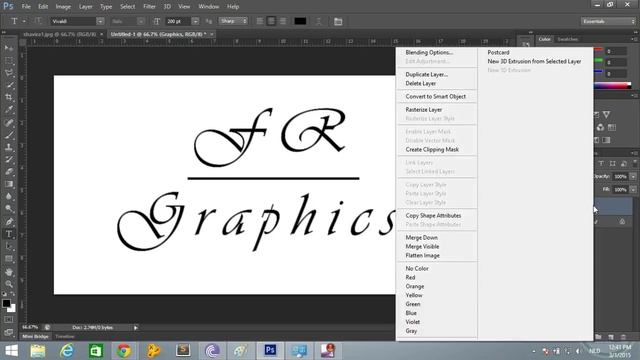Open the Essentials workspace dropdown
Image resolution: width=640 pixels, height=360 pixels.
[x=608, y=21]
